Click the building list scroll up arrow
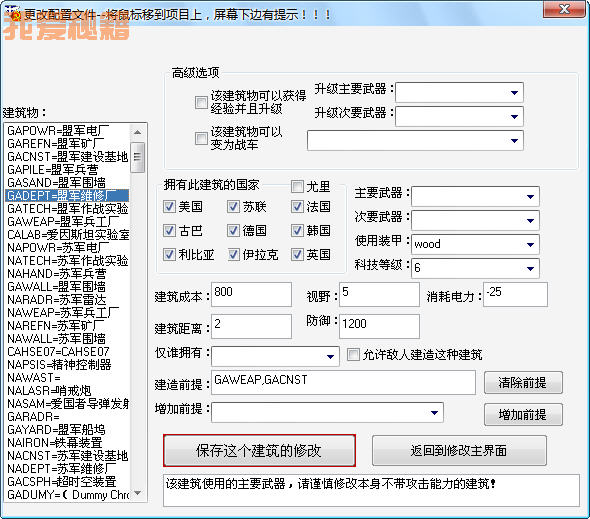The height and width of the screenshot is (519, 590). tap(138, 132)
